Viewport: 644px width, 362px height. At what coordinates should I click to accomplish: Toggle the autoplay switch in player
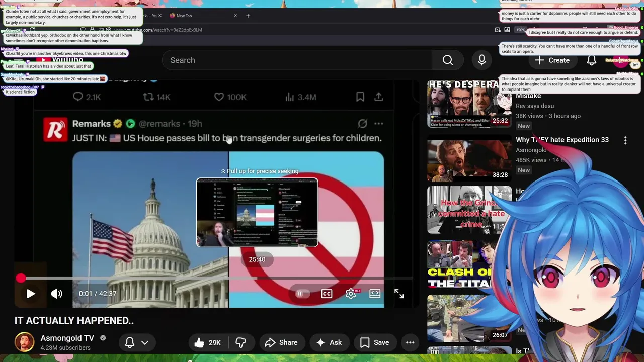302,294
